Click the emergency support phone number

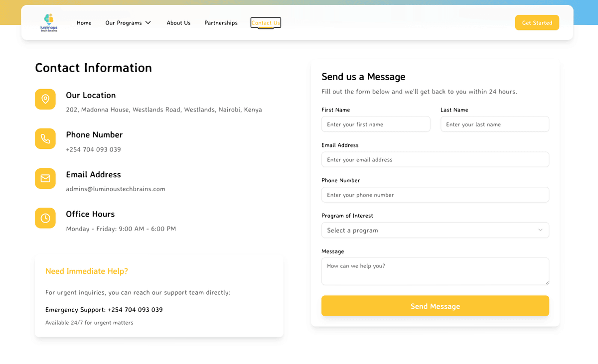tap(135, 310)
